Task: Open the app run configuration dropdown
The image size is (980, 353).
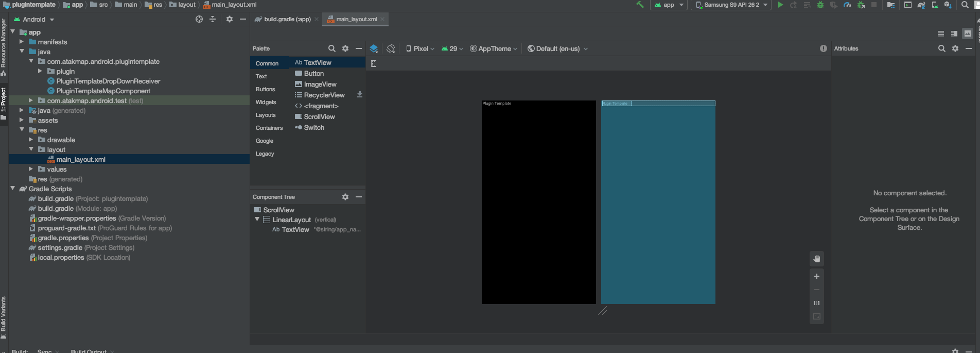Action: coord(669,5)
